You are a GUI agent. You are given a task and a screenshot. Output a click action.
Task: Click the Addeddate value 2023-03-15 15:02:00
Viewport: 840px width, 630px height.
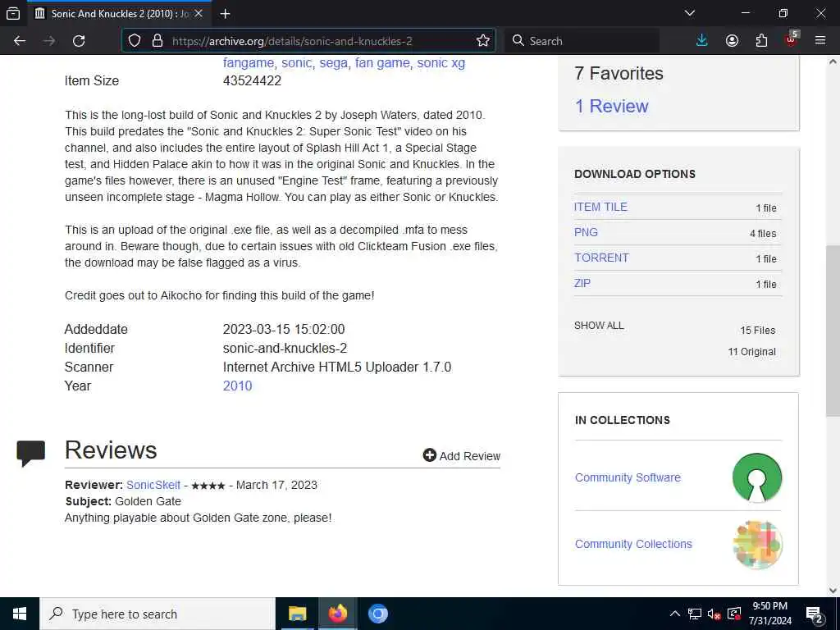click(284, 329)
